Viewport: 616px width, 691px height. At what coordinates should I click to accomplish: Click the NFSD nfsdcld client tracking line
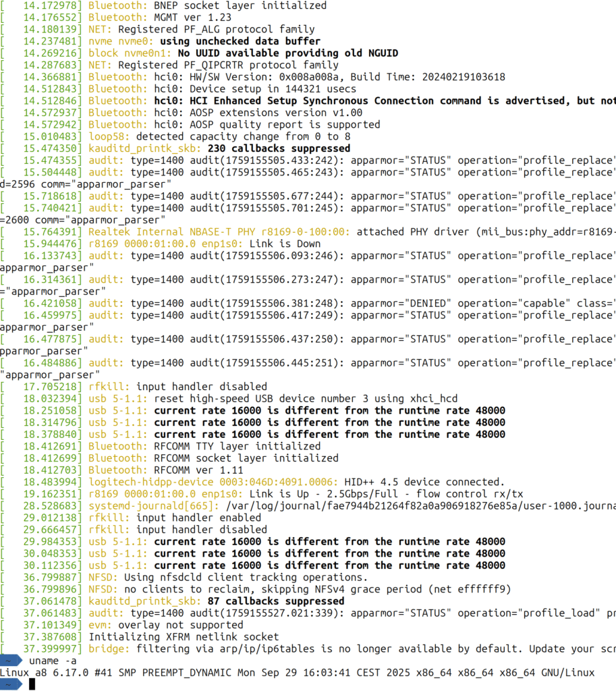tap(223, 577)
